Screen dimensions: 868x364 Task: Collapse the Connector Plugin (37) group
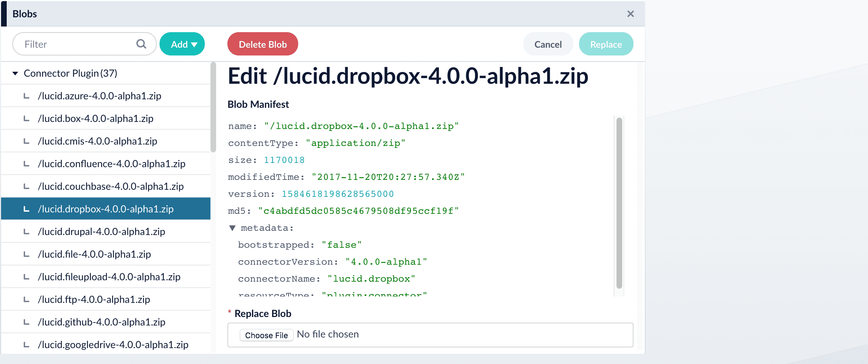point(15,73)
